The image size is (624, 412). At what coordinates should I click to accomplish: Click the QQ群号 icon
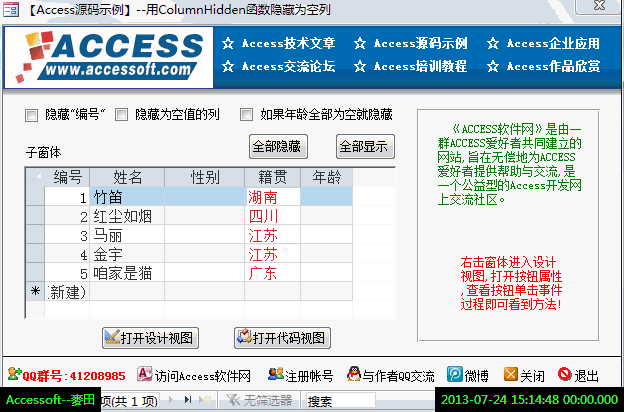click(14, 375)
